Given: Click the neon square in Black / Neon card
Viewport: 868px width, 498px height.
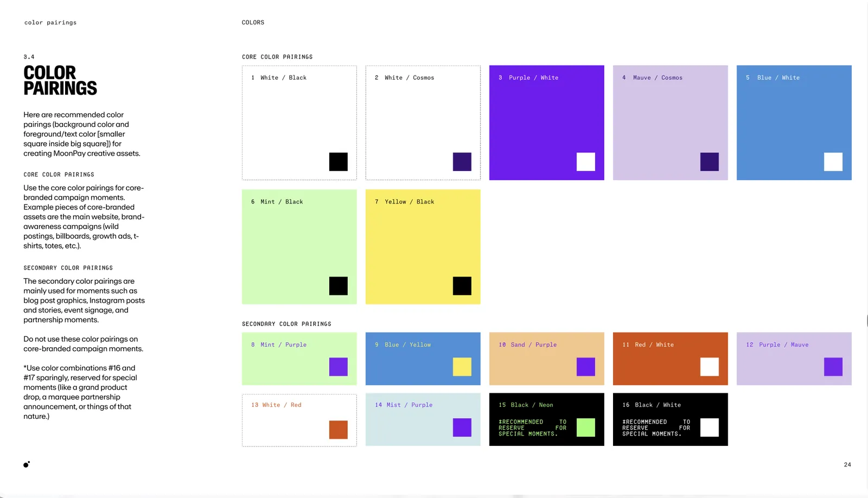Looking at the screenshot, I should (x=586, y=427).
